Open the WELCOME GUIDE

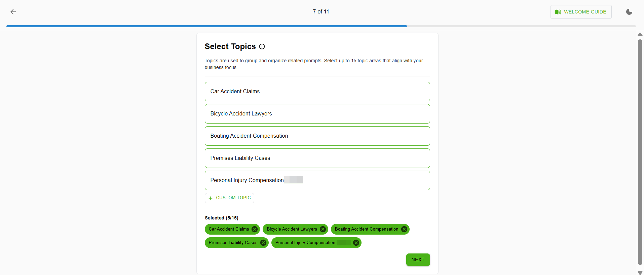click(x=581, y=12)
